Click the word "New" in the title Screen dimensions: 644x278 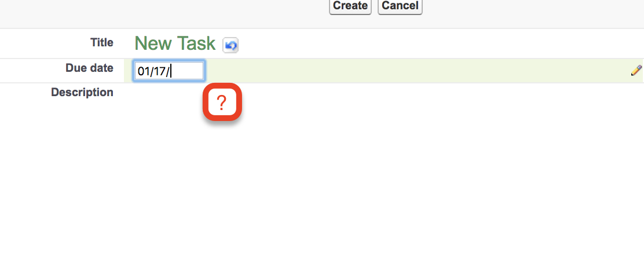click(153, 43)
